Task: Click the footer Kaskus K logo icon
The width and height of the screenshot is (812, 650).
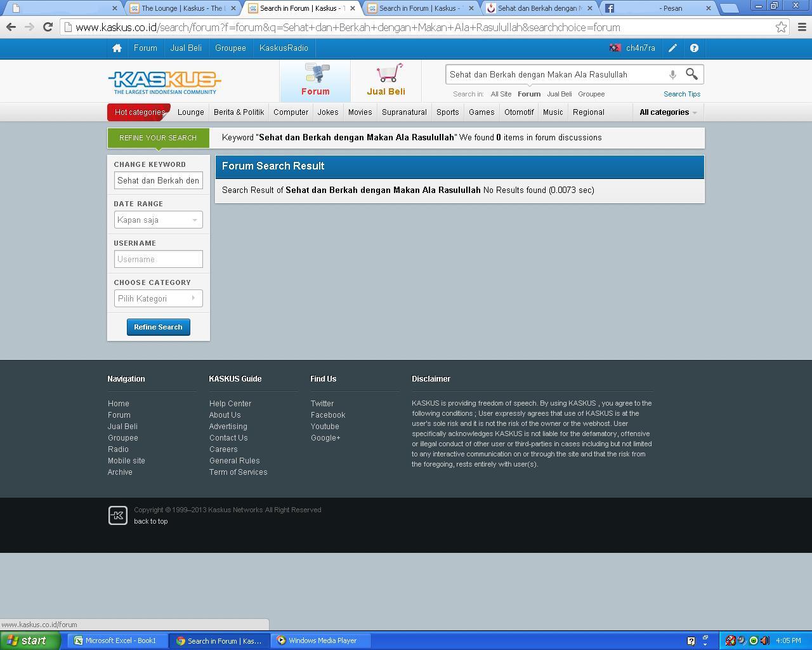Action: tap(118, 515)
